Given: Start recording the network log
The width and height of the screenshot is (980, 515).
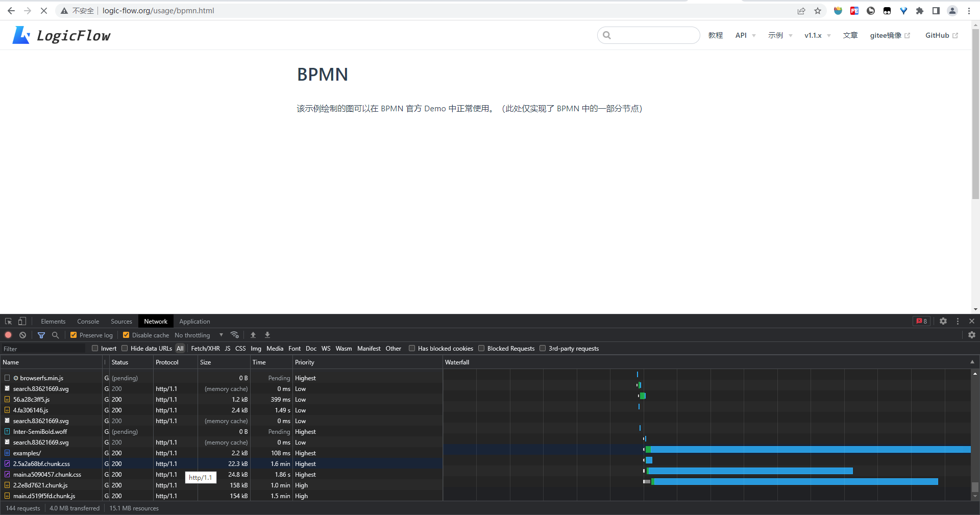Looking at the screenshot, I should [8, 335].
